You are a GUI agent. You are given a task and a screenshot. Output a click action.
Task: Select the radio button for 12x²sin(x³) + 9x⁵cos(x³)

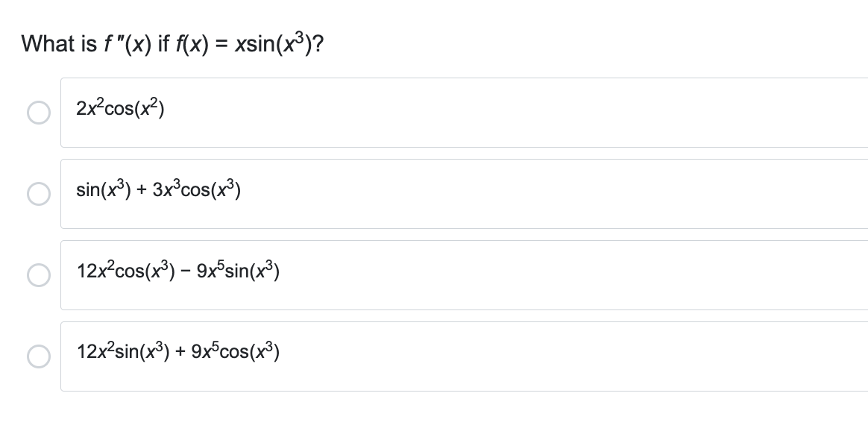tap(37, 356)
